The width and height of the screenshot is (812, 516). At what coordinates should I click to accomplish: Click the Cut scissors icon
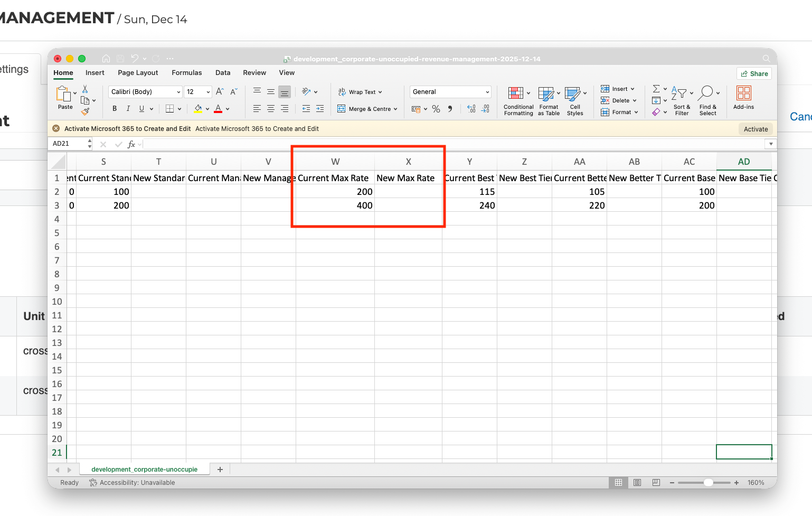click(85, 89)
